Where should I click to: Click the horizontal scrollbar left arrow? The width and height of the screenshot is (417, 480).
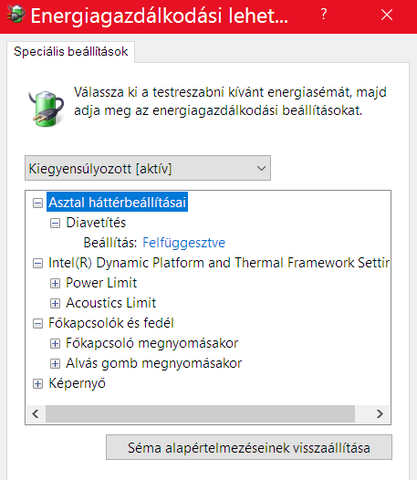36,414
